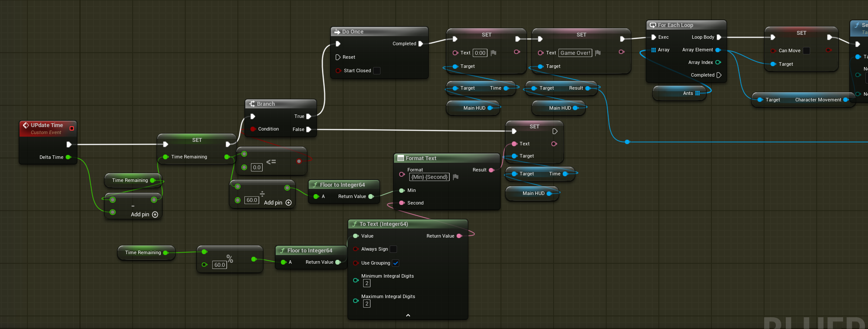
Task: Click the Branch node icon
Action: coord(252,104)
